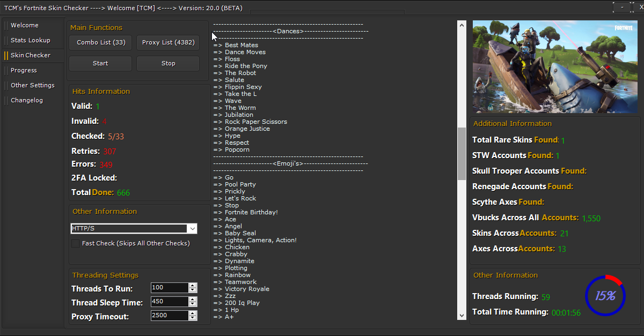Open the HTTP/S proxy type dropdown

point(134,229)
